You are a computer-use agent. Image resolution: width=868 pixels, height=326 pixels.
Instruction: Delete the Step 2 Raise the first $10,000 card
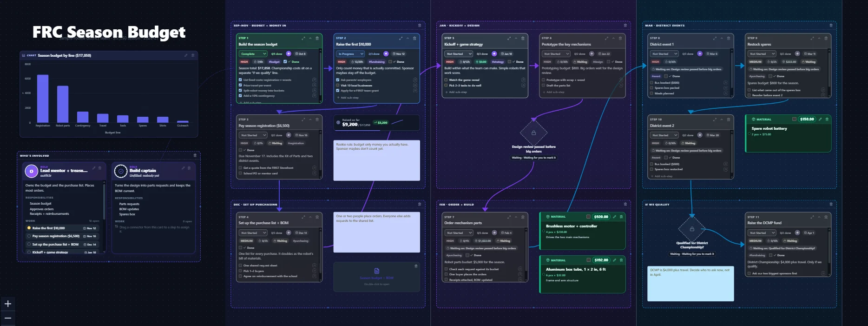coord(415,38)
